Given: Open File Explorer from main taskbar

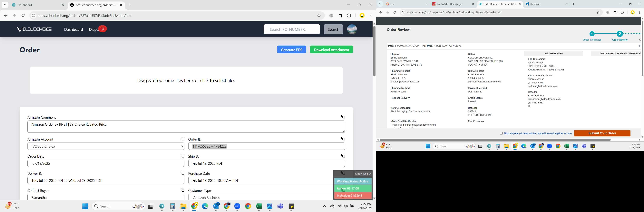Looking at the screenshot, I should pyautogui.click(x=183, y=206).
